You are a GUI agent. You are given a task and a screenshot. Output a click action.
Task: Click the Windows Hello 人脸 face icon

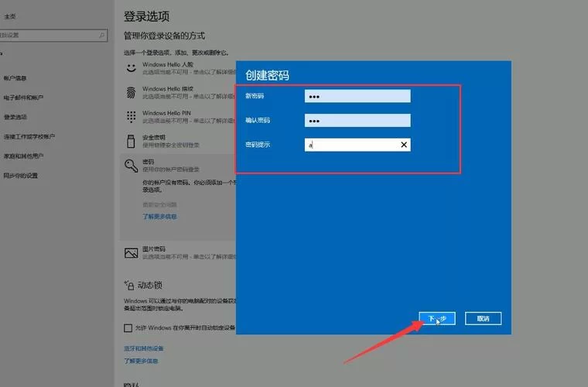131,68
